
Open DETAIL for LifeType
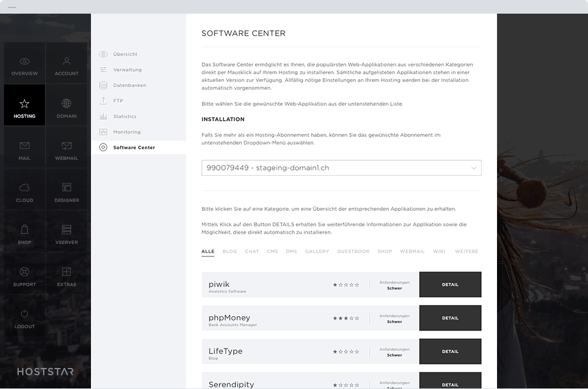pyautogui.click(x=450, y=351)
